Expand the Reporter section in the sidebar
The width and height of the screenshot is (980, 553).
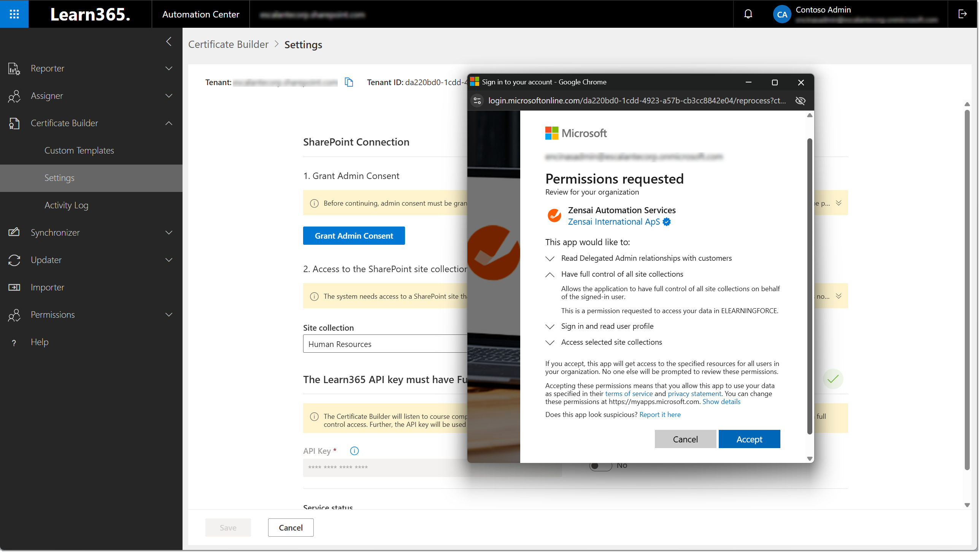pos(168,68)
